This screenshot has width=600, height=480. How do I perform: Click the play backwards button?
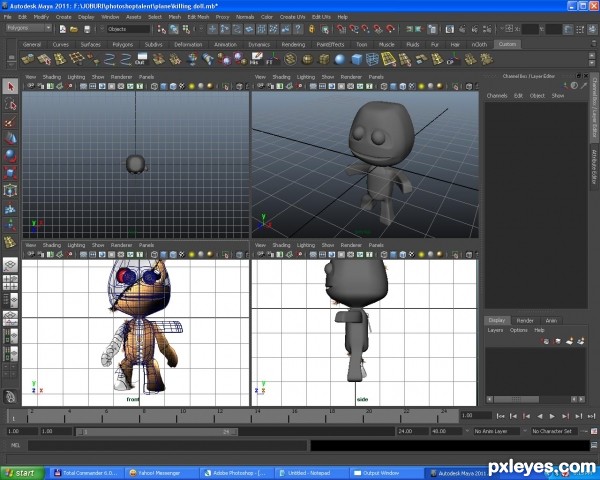(x=540, y=416)
